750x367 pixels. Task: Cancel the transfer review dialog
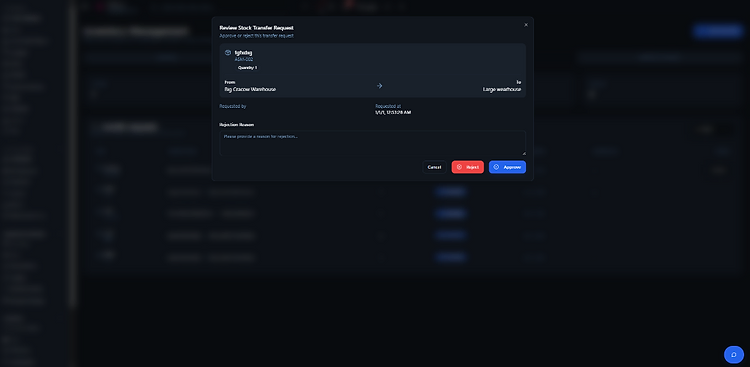(434, 167)
